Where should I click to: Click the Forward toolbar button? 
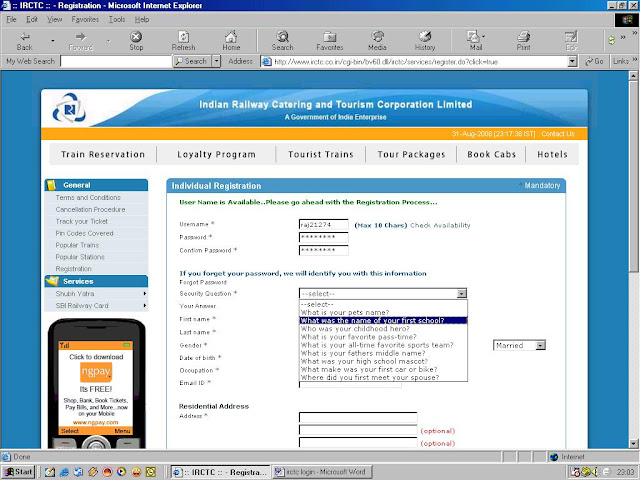click(81, 41)
